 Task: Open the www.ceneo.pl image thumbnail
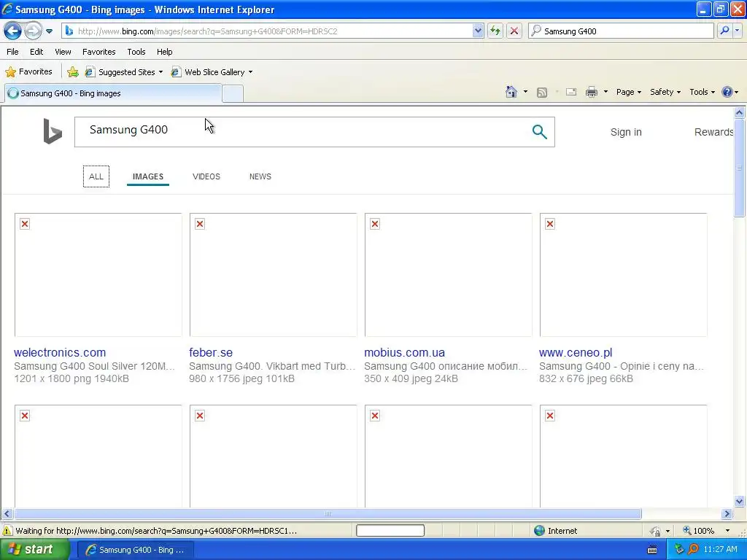[x=623, y=275]
